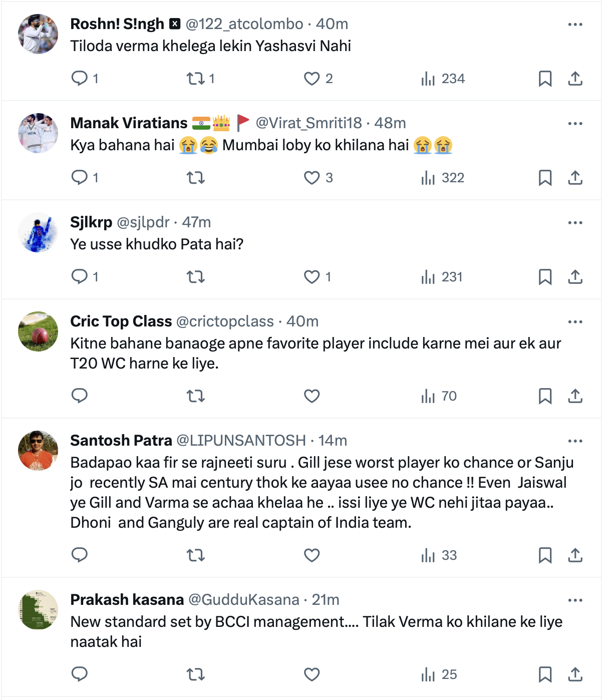Bookmark Prakash kasana's tweet
This screenshot has width=603, height=700.
tap(545, 674)
